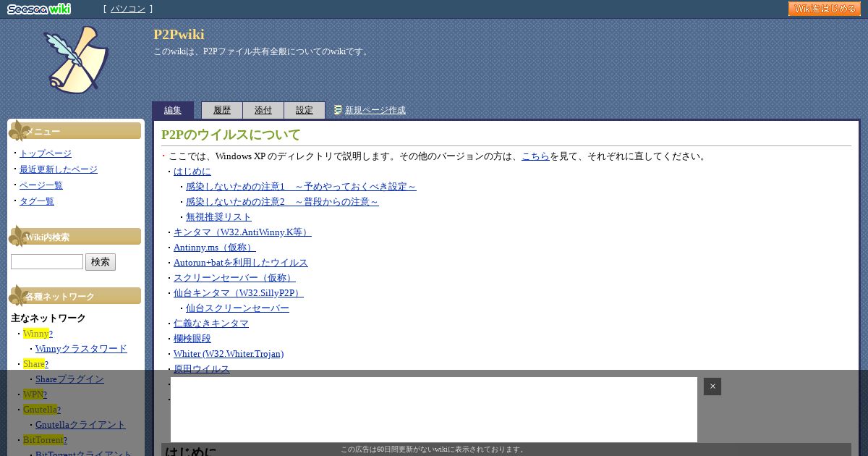Image resolution: width=868 pixels, height=456 pixels.
Task: Jump to 仙台キンタマ（W32.SillyP2P）
Action: [239, 293]
